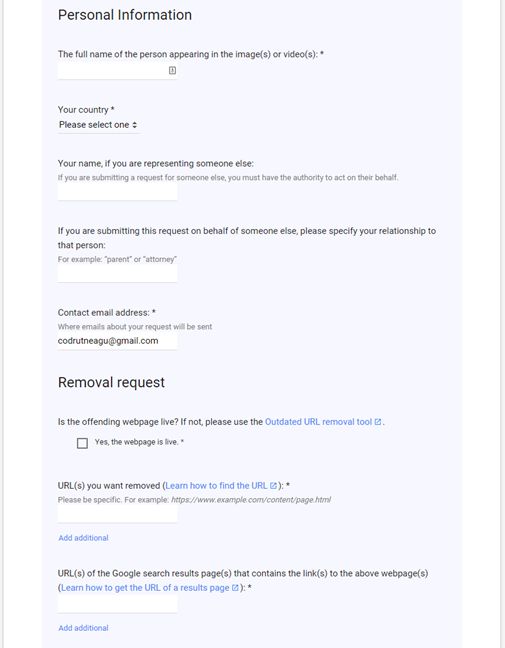The image size is (505, 648).
Task: Click the relationship to that person field
Action: [117, 274]
